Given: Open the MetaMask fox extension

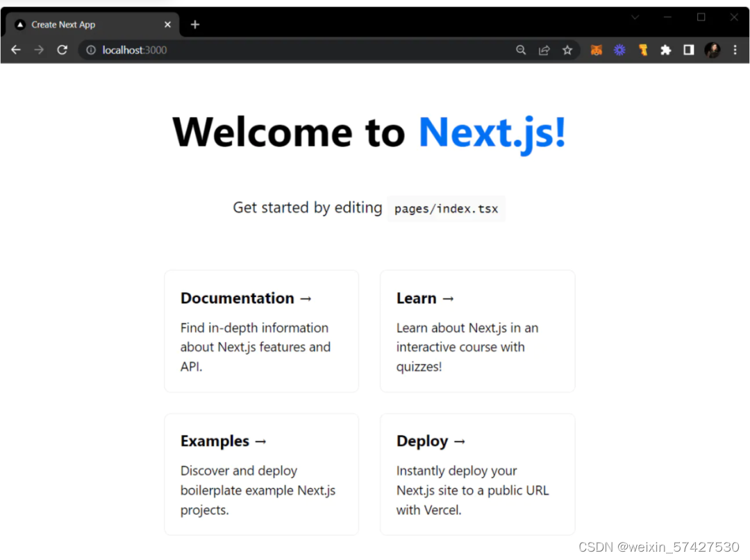Looking at the screenshot, I should (596, 50).
